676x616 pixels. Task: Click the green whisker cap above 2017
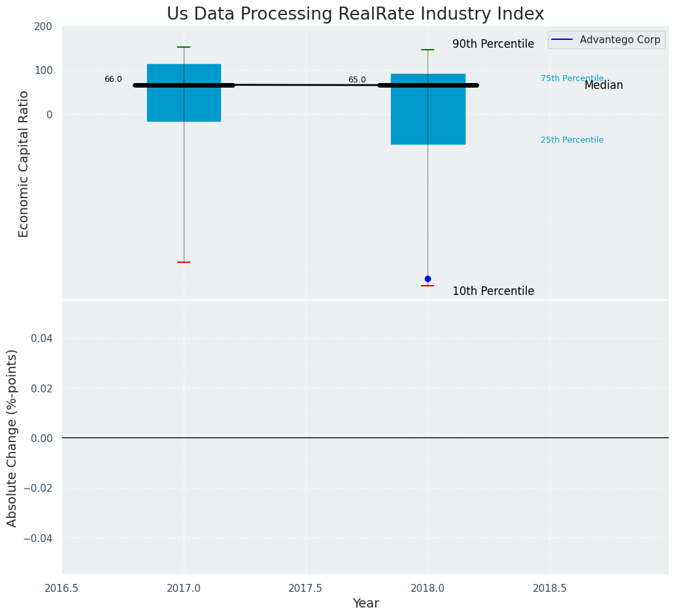pos(184,47)
